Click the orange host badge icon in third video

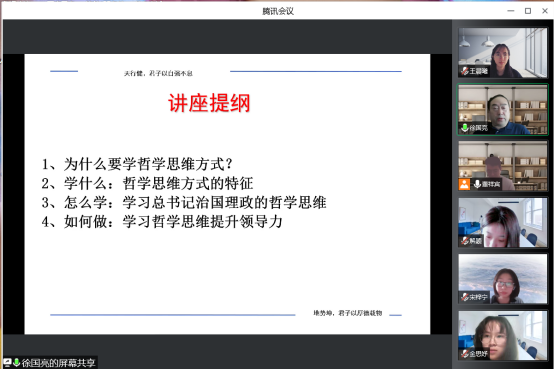point(464,184)
